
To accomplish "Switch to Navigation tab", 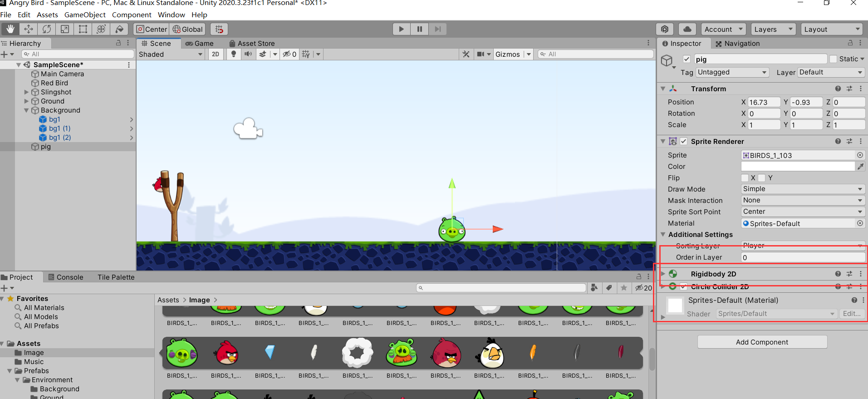I will click(x=737, y=43).
